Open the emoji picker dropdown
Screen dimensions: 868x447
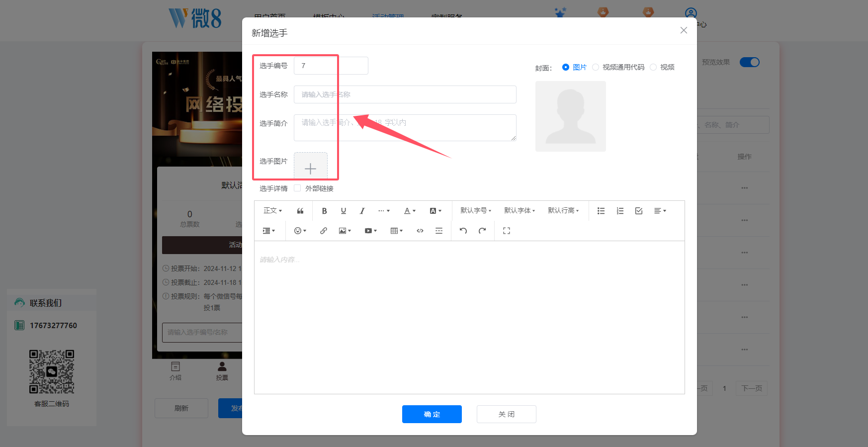coord(300,231)
